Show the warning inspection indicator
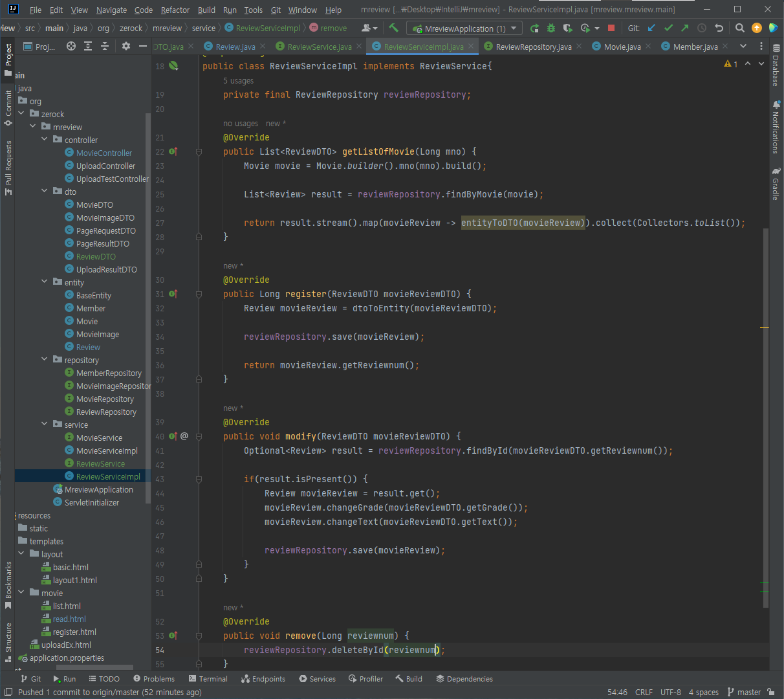Viewport: 784px width, 699px height. click(x=731, y=64)
